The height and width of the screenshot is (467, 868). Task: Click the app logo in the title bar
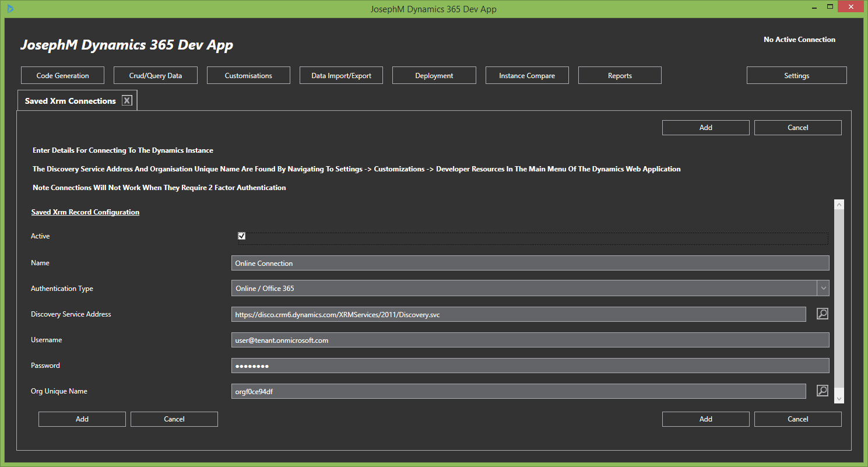10,9
